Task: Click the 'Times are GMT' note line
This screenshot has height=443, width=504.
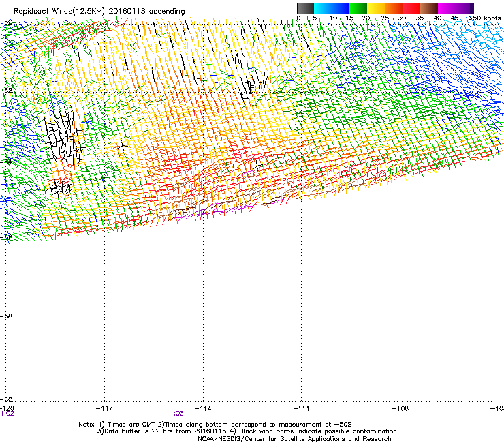Action: pos(215,425)
